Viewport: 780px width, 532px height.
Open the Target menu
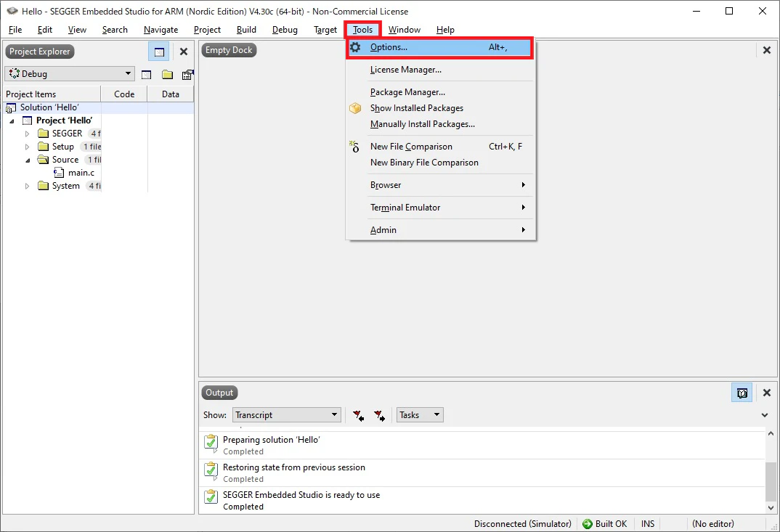point(325,30)
